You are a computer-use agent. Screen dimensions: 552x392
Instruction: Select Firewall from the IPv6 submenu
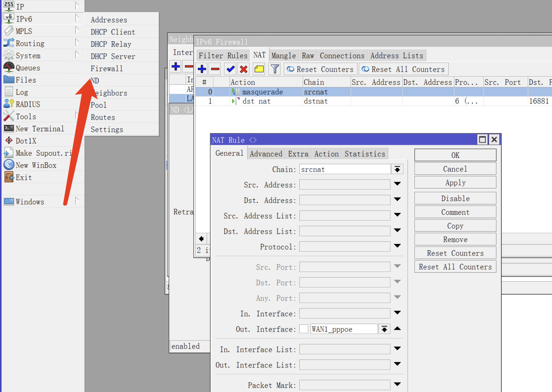point(107,68)
